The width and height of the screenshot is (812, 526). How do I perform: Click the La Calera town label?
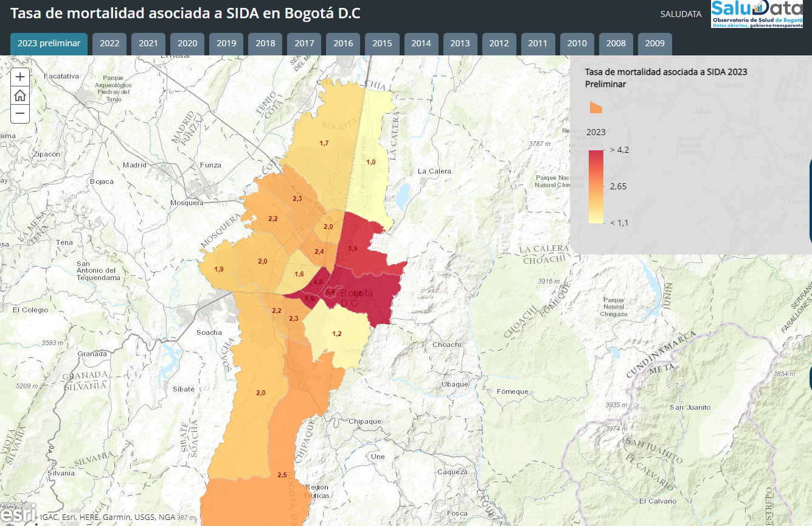[434, 171]
